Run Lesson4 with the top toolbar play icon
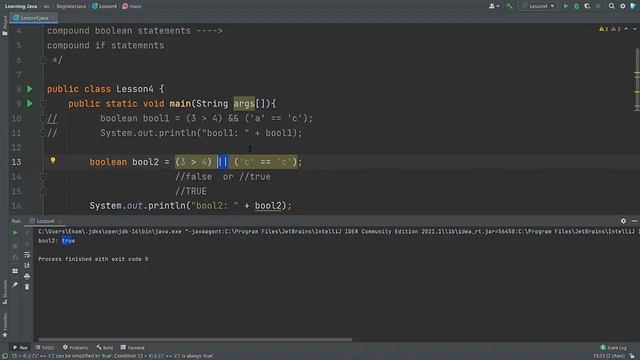The height and width of the screenshot is (360, 640). (x=566, y=6)
